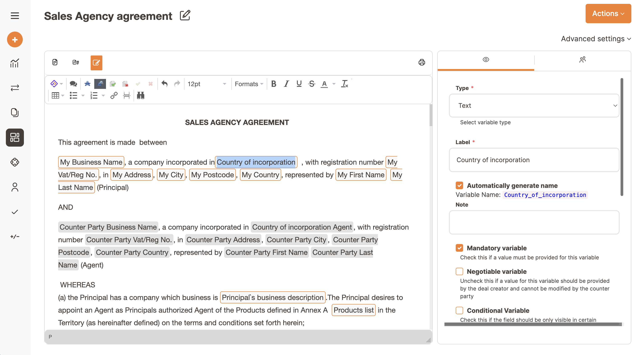Open the table insert dropdown

[x=58, y=95]
